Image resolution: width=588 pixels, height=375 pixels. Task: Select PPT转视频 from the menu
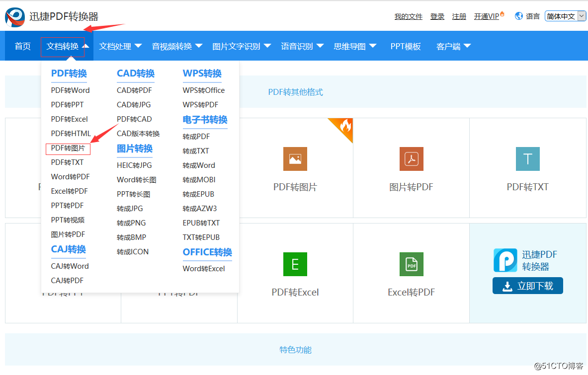click(68, 220)
